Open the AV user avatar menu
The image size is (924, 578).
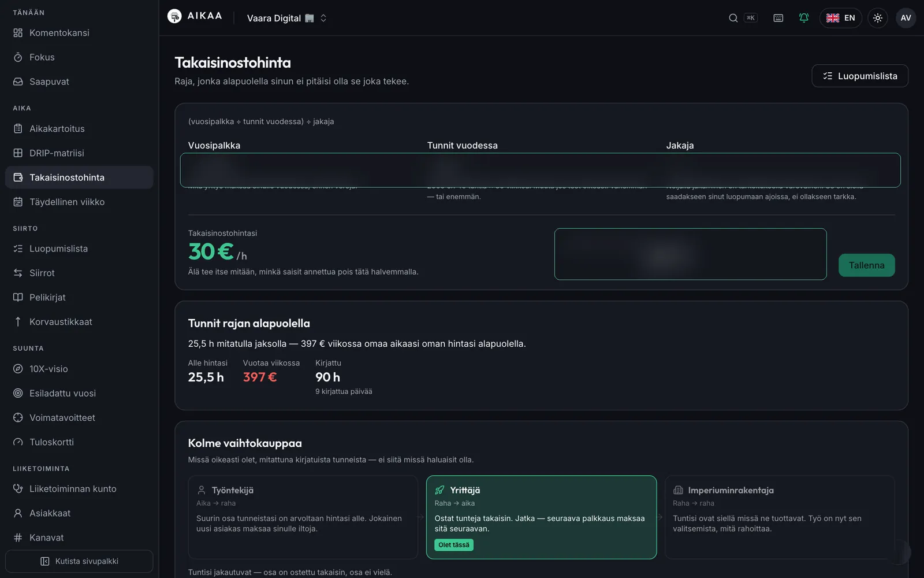coord(906,18)
